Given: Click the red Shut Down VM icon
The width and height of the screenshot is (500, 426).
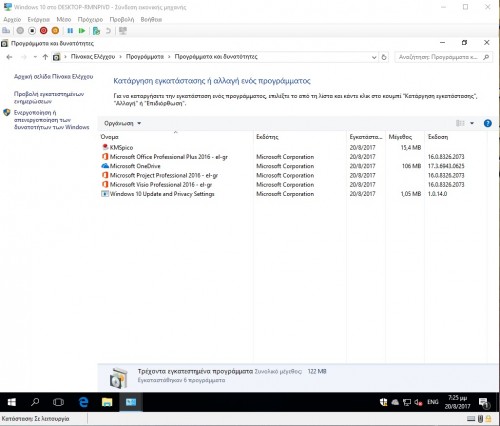Looking at the screenshot, I should pyautogui.click(x=44, y=31).
